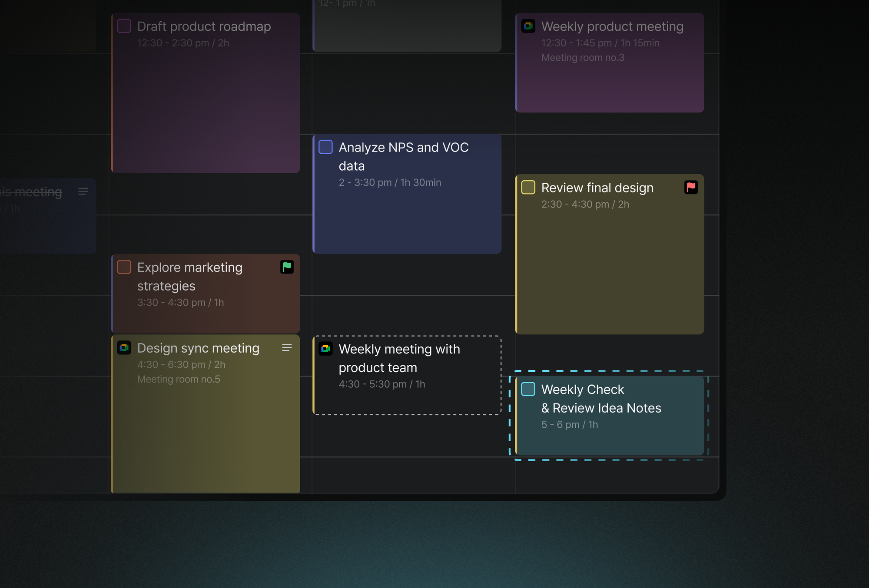Mark Review final design as complete

tap(528, 187)
